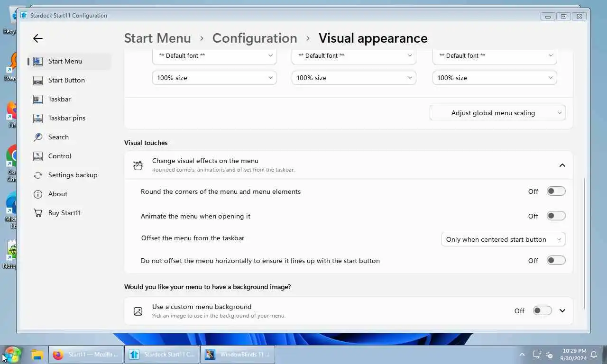The height and width of the screenshot is (364, 607).
Task: Open third 100% size dropdown
Action: pos(495,78)
